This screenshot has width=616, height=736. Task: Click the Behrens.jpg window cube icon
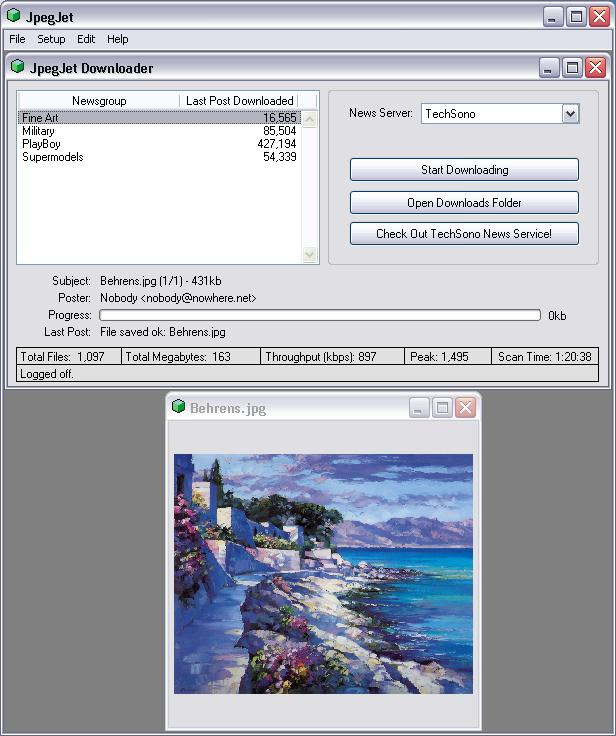(x=178, y=406)
